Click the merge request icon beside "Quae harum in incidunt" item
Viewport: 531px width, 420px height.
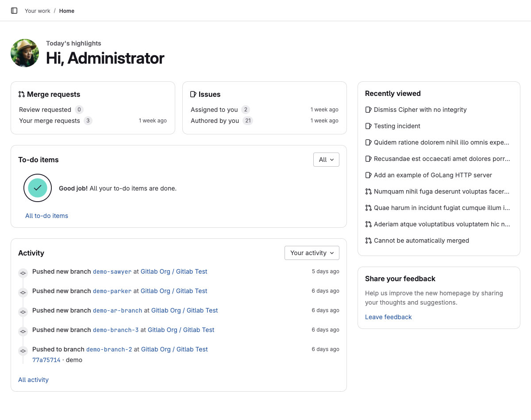click(x=369, y=208)
